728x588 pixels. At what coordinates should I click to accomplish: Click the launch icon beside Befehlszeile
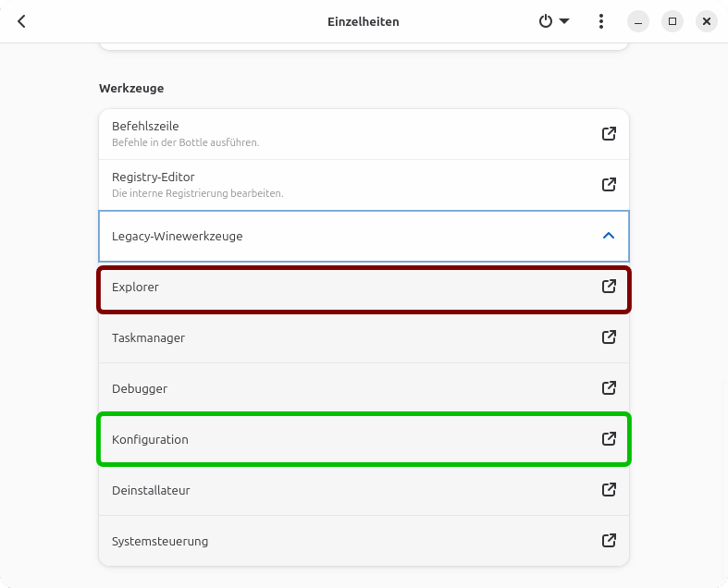(609, 134)
